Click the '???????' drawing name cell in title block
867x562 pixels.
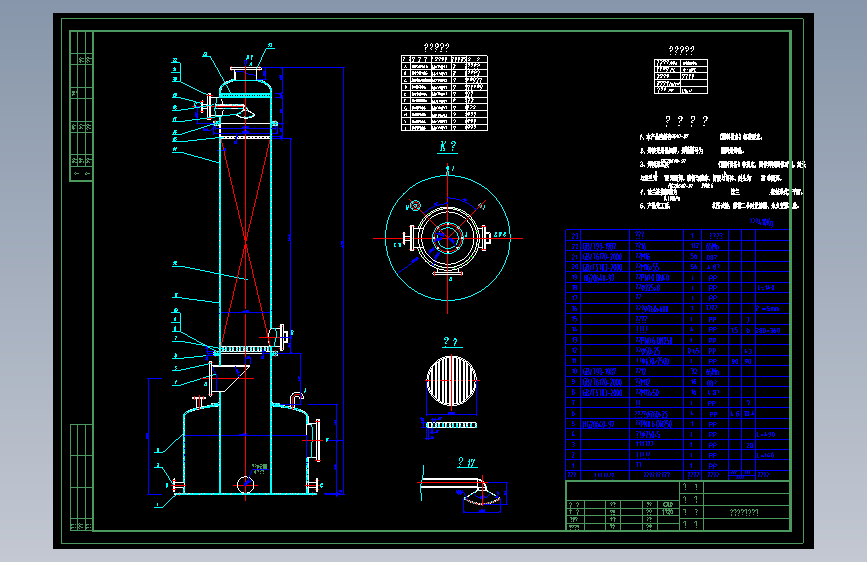coord(744,512)
